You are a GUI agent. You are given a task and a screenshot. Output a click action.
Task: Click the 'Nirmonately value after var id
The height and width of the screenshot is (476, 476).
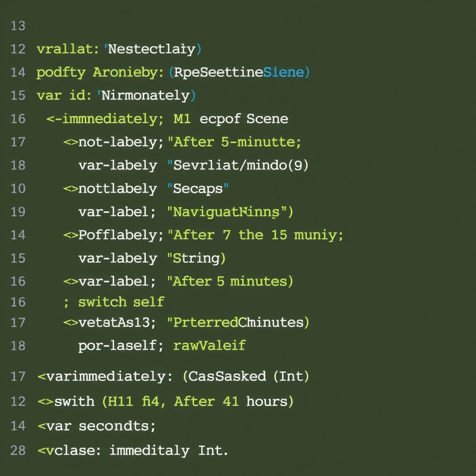pyautogui.click(x=146, y=95)
